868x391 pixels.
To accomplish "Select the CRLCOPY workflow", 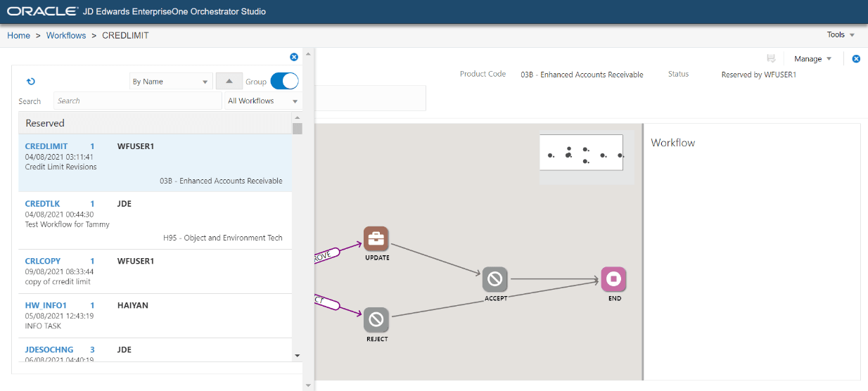I will [43, 261].
